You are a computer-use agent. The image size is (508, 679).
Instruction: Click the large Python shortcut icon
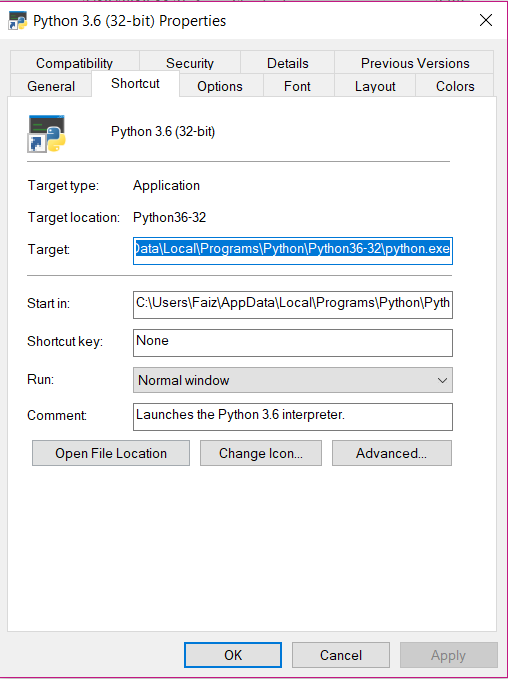pos(46,134)
